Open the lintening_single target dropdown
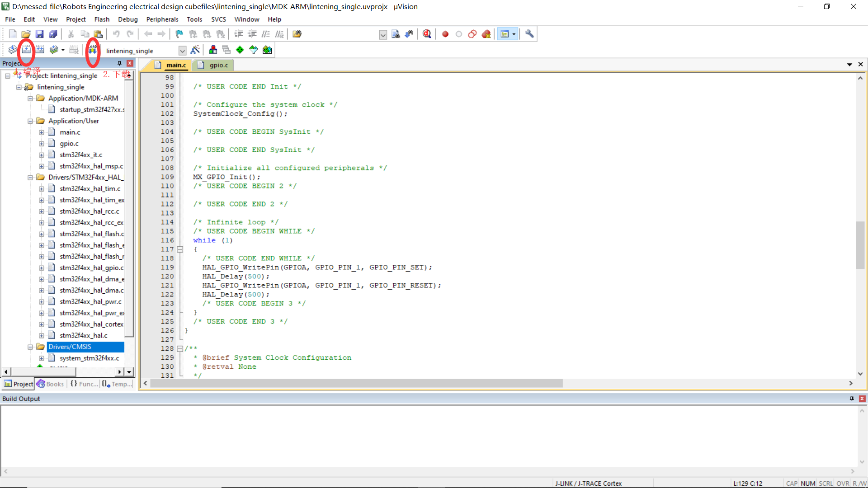Image resolution: width=868 pixels, height=488 pixels. coord(182,51)
